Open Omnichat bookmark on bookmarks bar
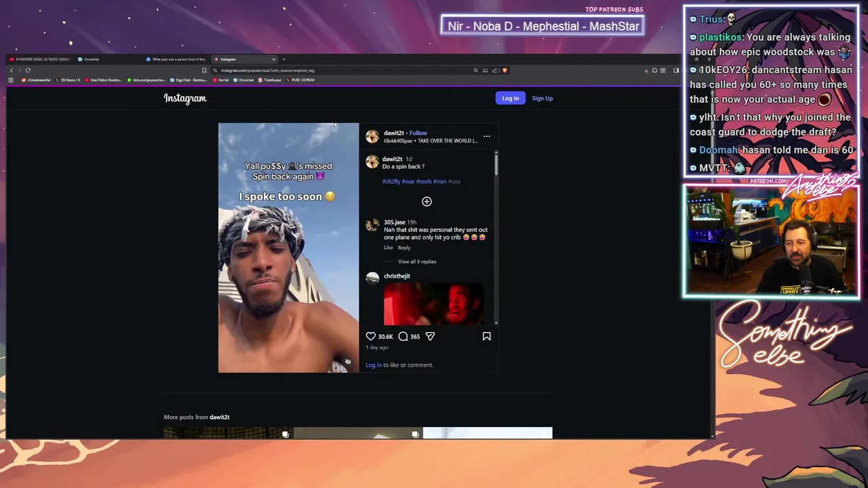The height and width of the screenshot is (488, 868). pos(244,80)
